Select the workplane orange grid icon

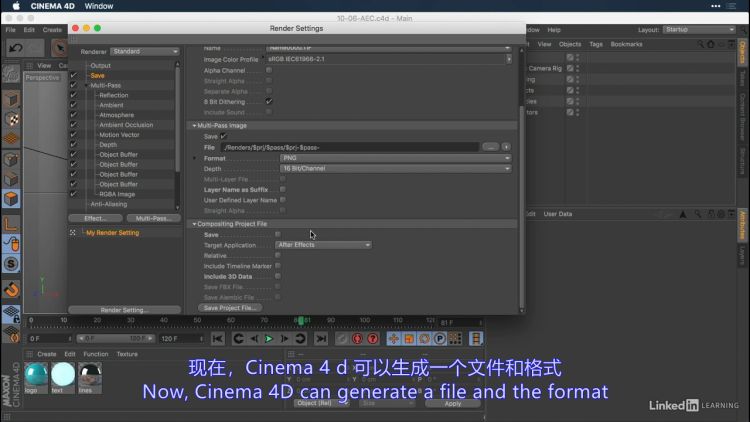(11, 139)
